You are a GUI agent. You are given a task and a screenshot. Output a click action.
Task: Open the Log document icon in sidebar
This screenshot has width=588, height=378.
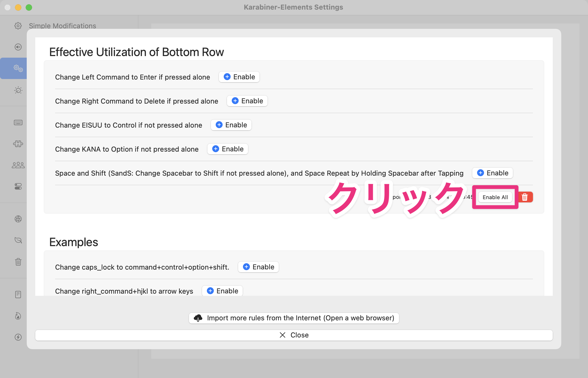18,294
